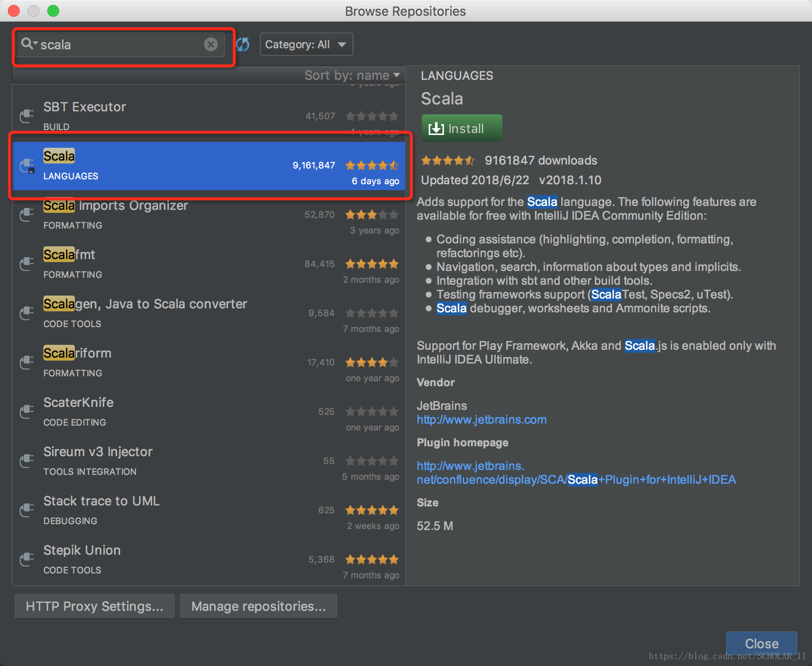Focus the plugin search field
Viewport: 812px width, 666px height.
coord(120,44)
